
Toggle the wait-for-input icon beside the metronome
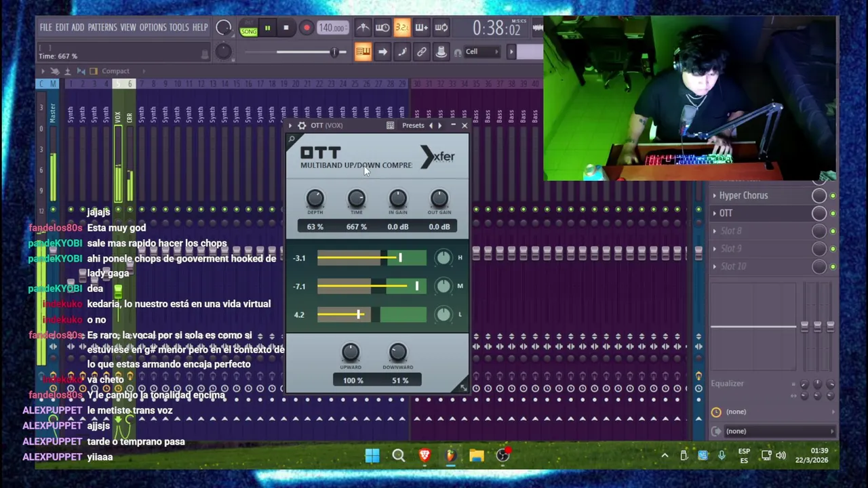(x=382, y=28)
